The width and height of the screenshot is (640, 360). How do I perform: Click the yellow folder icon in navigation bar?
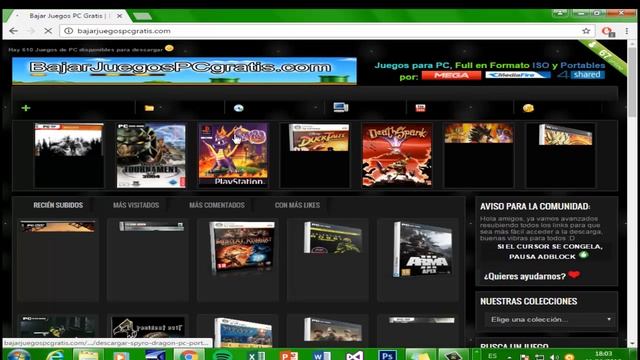pos(149,108)
